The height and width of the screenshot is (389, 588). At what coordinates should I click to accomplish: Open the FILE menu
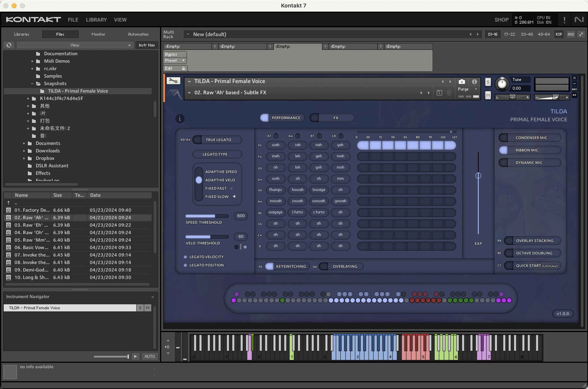point(73,20)
